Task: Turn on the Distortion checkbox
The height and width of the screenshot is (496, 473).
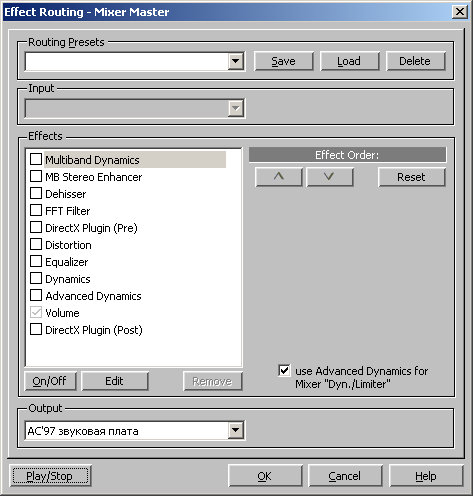Action: click(36, 244)
